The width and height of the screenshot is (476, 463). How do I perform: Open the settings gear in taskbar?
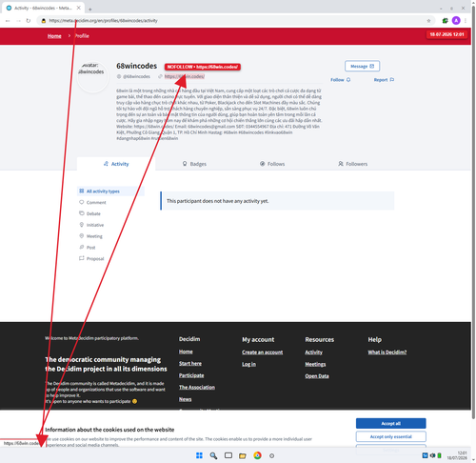[x=271, y=455]
